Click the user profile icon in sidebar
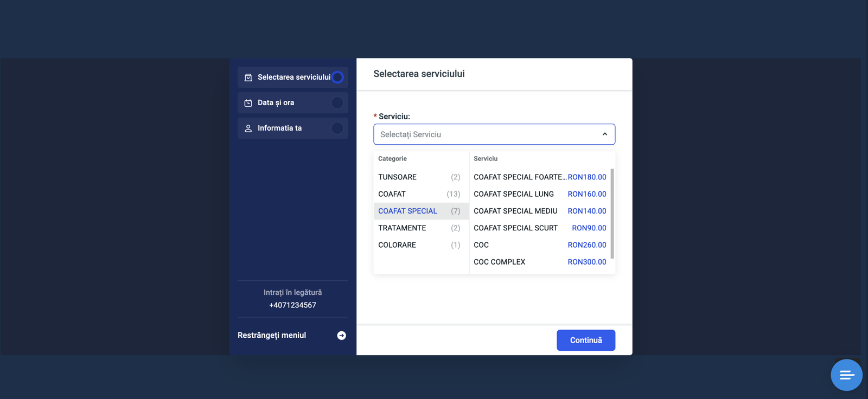The width and height of the screenshot is (868, 399). [248, 128]
